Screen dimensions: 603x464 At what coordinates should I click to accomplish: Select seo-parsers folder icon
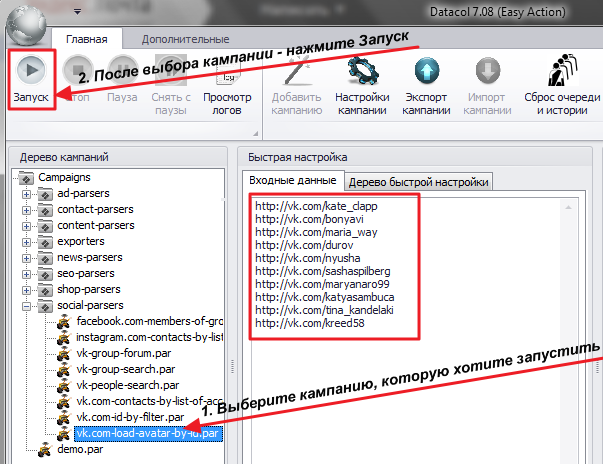45,274
